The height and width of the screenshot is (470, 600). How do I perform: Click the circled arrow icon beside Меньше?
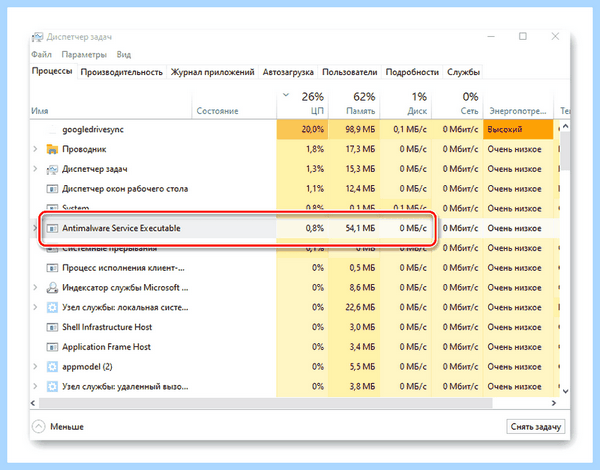39,426
